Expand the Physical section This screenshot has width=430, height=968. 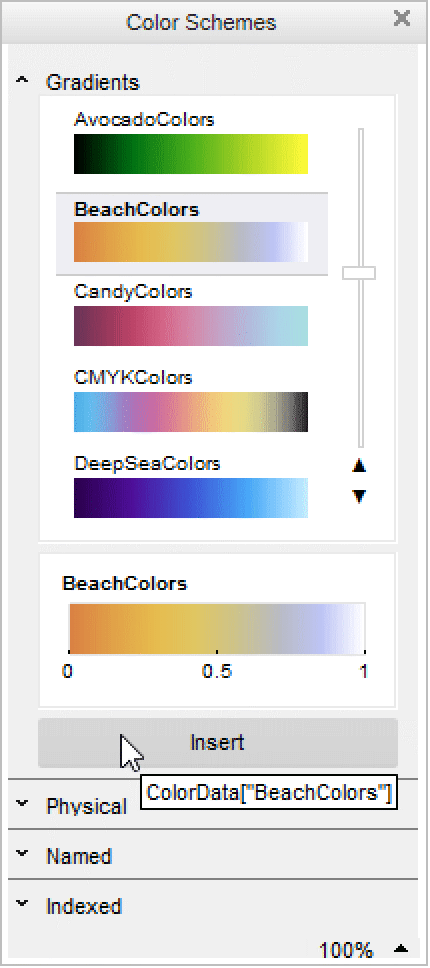tap(22, 804)
